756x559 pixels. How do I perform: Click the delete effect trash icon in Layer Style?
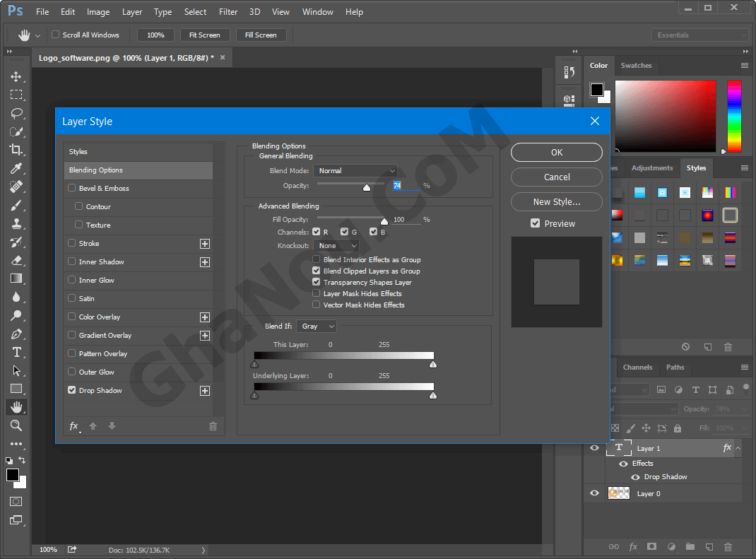point(213,426)
